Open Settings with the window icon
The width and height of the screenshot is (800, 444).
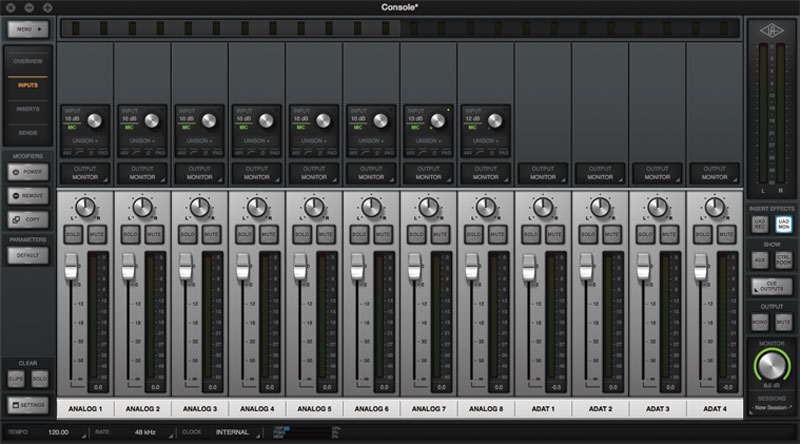point(28,405)
